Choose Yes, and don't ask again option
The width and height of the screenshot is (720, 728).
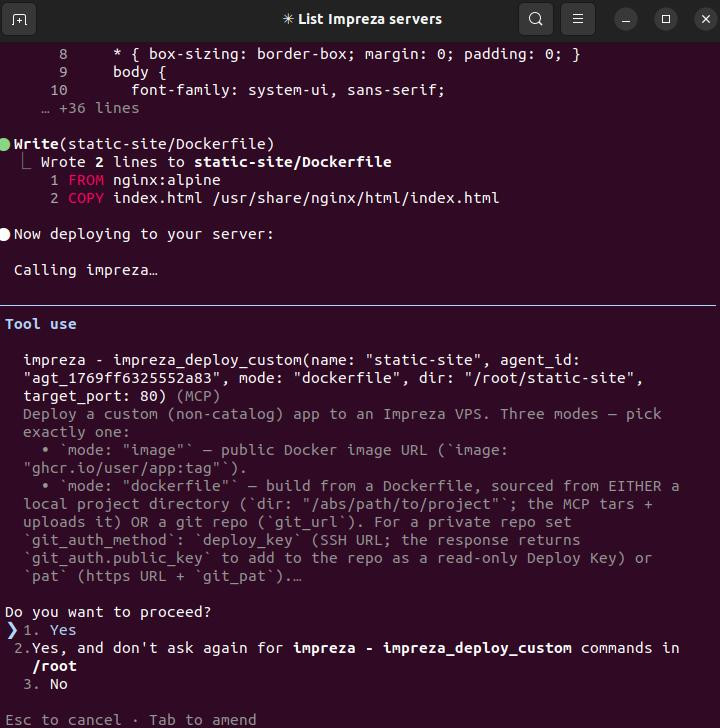(x=347, y=656)
